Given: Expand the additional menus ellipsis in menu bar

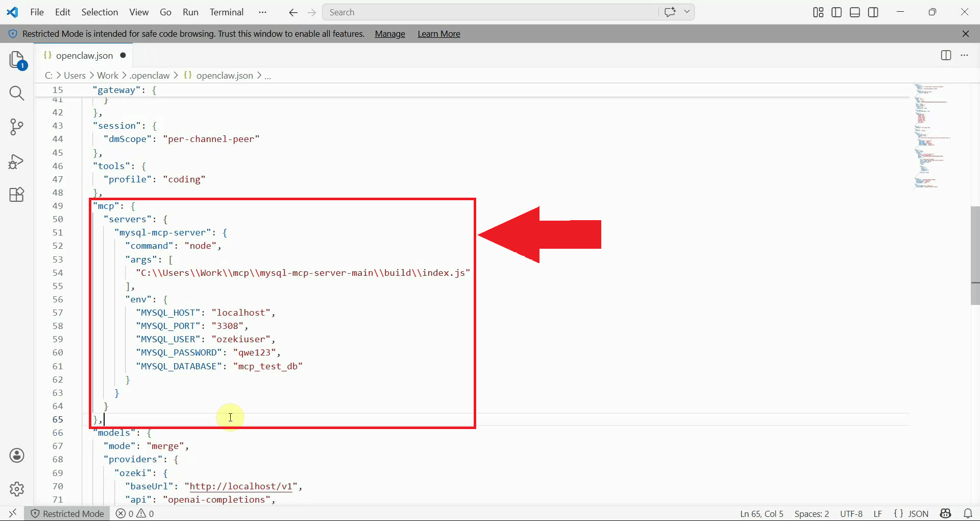Looking at the screenshot, I should (x=262, y=12).
